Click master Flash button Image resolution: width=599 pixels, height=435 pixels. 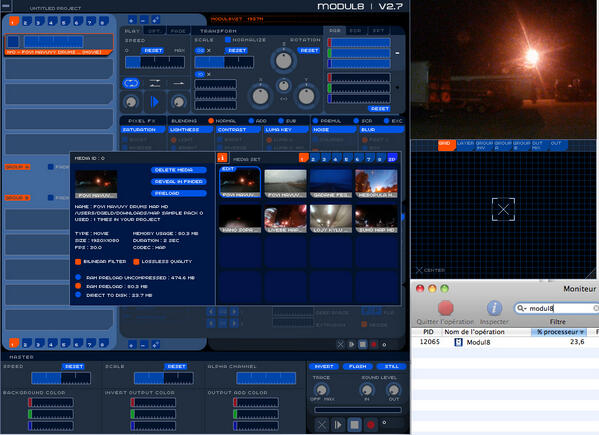tap(358, 367)
